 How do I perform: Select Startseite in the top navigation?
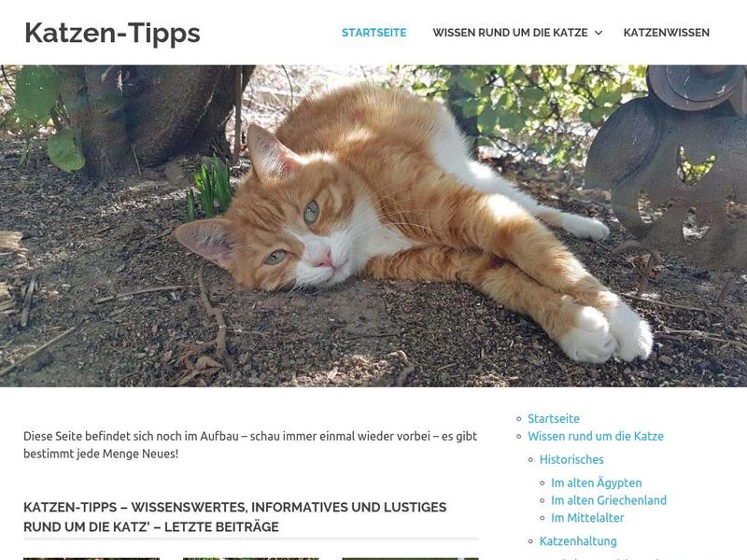(x=374, y=33)
